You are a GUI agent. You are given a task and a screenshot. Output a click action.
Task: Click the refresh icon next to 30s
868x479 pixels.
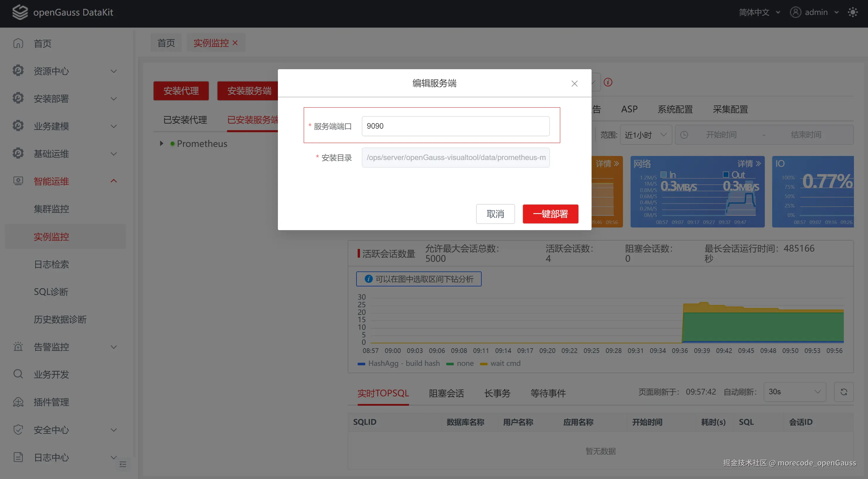844,392
